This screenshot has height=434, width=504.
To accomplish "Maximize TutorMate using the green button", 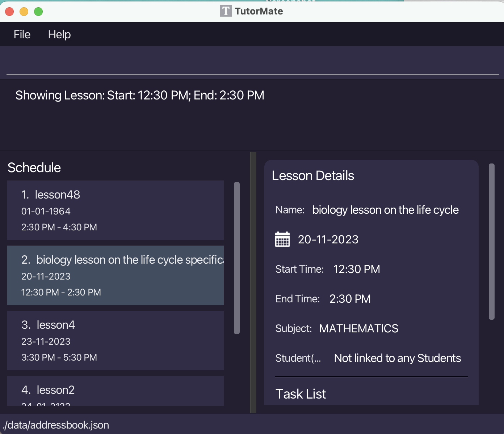I will tap(38, 12).
